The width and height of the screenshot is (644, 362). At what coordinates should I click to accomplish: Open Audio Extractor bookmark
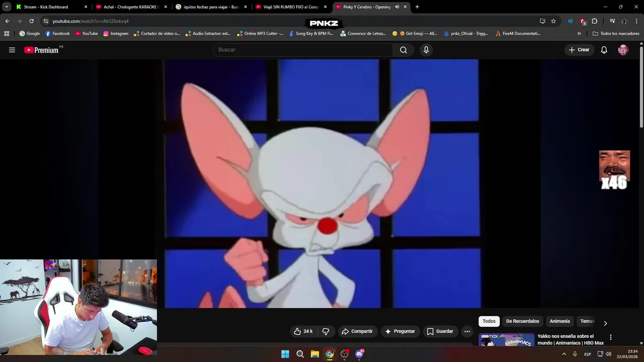tap(208, 34)
